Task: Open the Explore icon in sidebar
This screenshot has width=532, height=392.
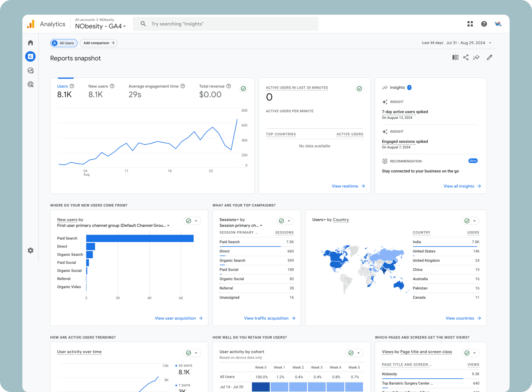Action: pos(30,70)
